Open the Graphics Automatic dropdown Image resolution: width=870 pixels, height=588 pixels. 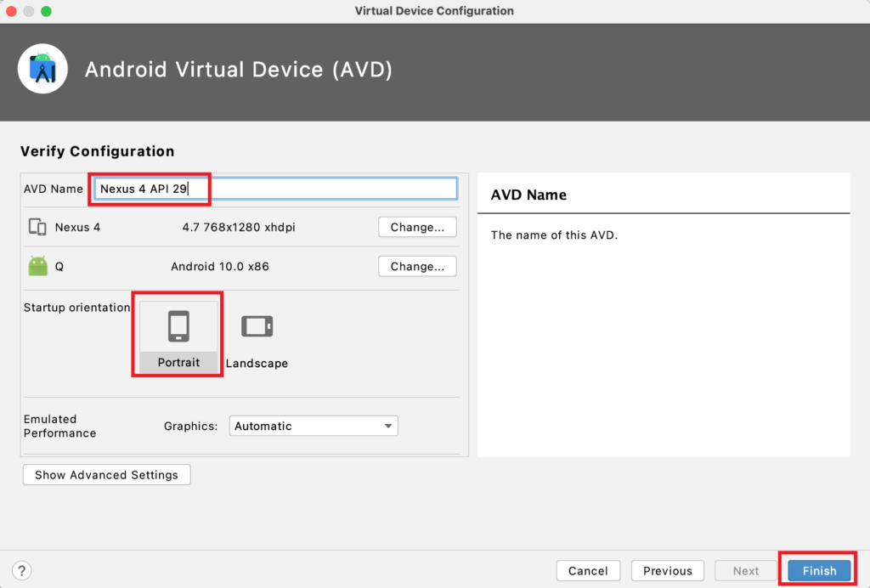click(314, 426)
